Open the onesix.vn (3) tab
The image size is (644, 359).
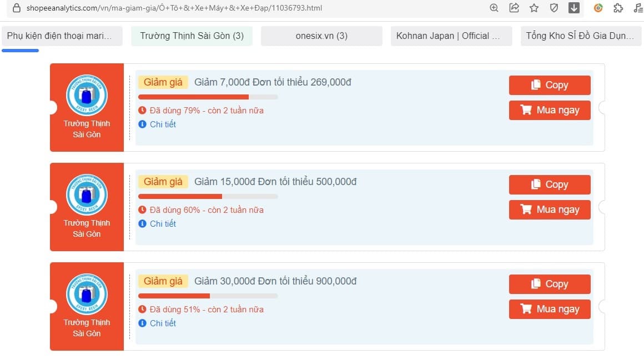(x=321, y=36)
